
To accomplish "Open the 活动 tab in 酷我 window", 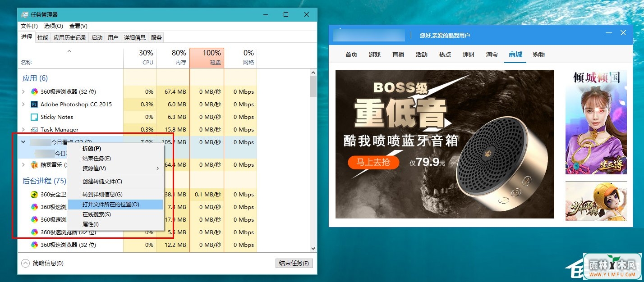I will (422, 55).
